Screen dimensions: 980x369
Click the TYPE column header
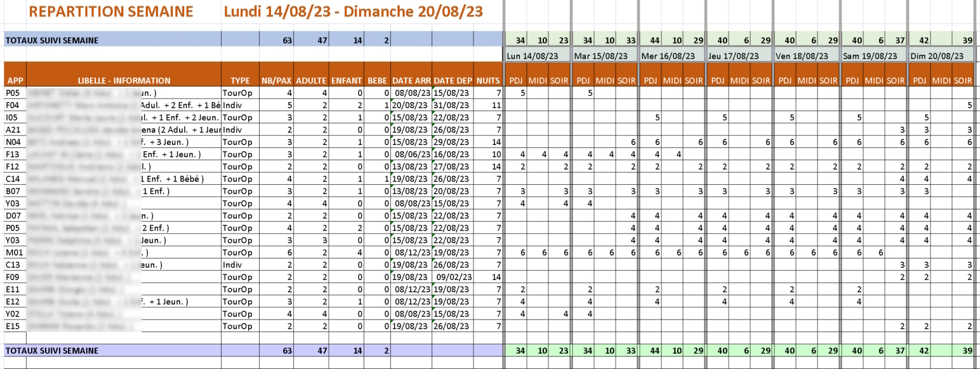point(240,81)
